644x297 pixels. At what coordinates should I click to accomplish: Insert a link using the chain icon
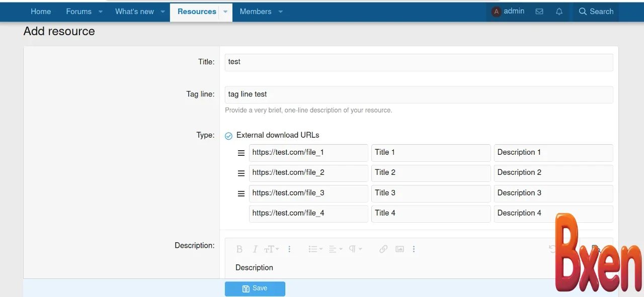tap(383, 249)
